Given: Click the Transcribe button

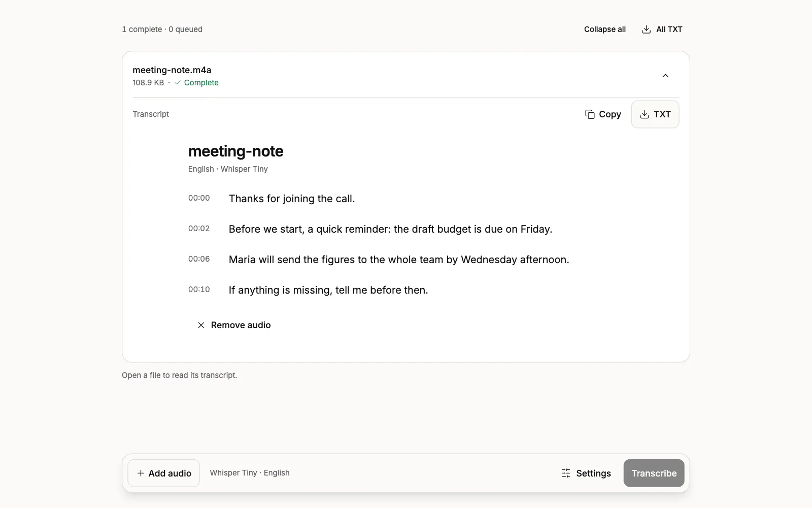Looking at the screenshot, I should pyautogui.click(x=654, y=473).
